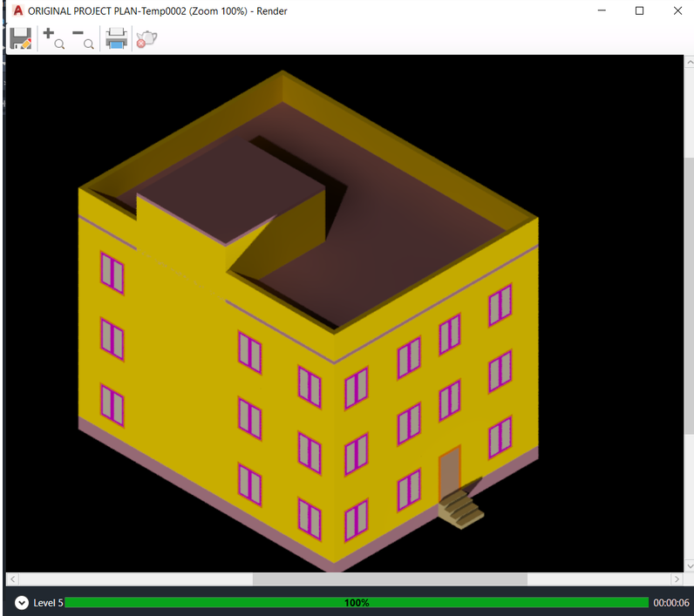The width and height of the screenshot is (694, 616).
Task: Click the vertical scrollbar thumb
Action: pos(689,295)
